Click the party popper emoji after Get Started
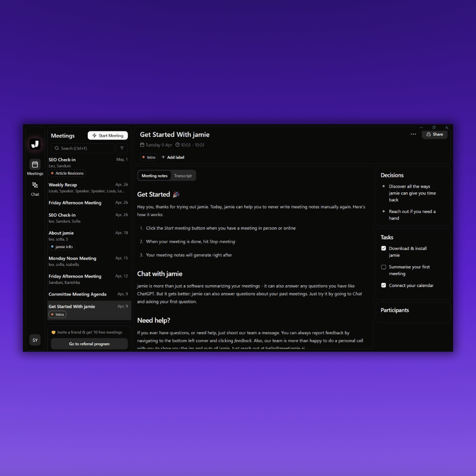Image resolution: width=476 pixels, height=476 pixels. 176,194
